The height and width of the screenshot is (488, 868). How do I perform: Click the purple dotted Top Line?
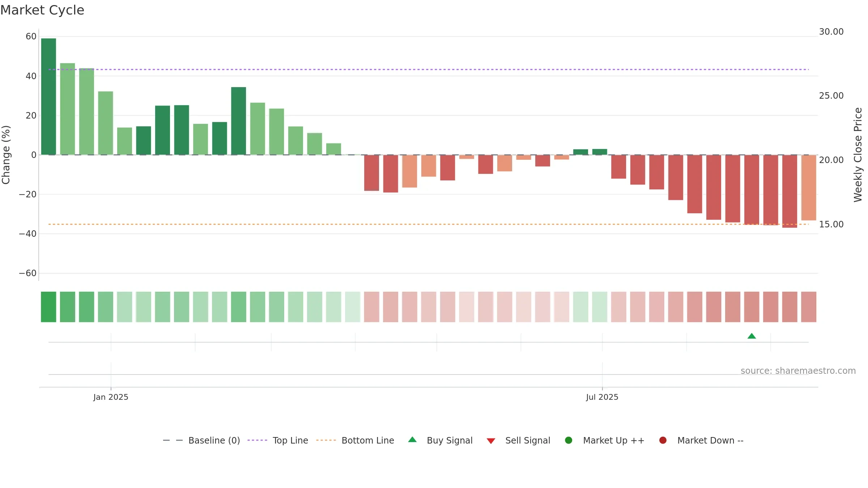pos(429,69)
